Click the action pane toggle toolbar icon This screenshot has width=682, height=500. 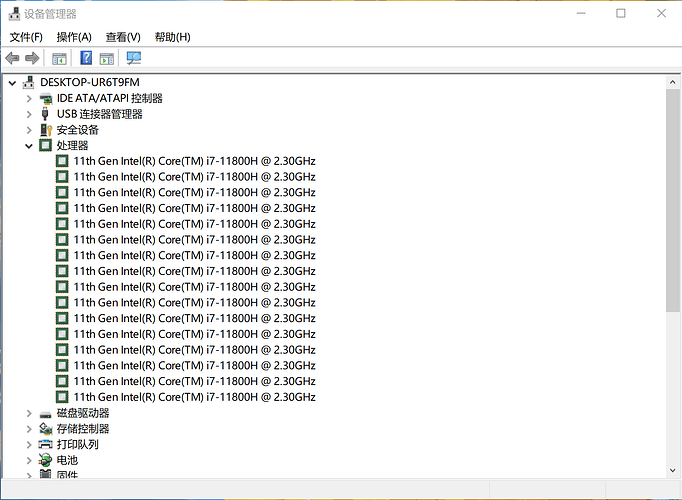[107, 58]
